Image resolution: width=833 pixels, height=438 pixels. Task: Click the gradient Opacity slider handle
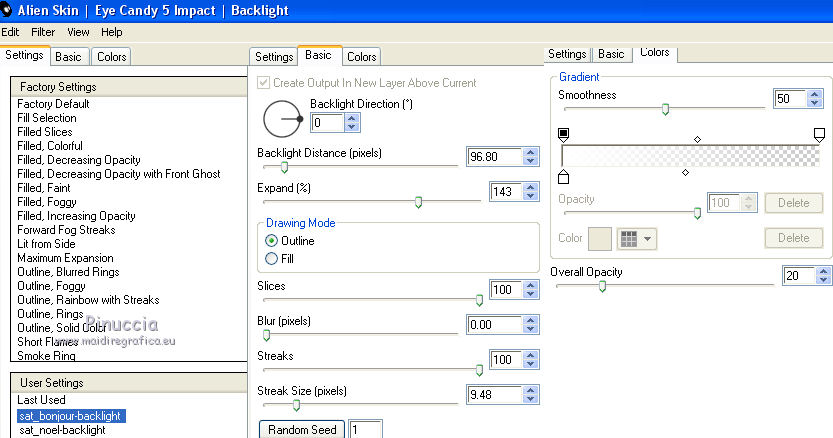[697, 213]
